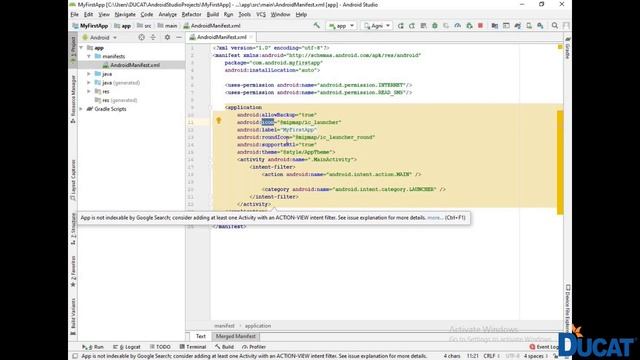Click the red Stop button icon
640x360 pixels.
tap(480, 26)
